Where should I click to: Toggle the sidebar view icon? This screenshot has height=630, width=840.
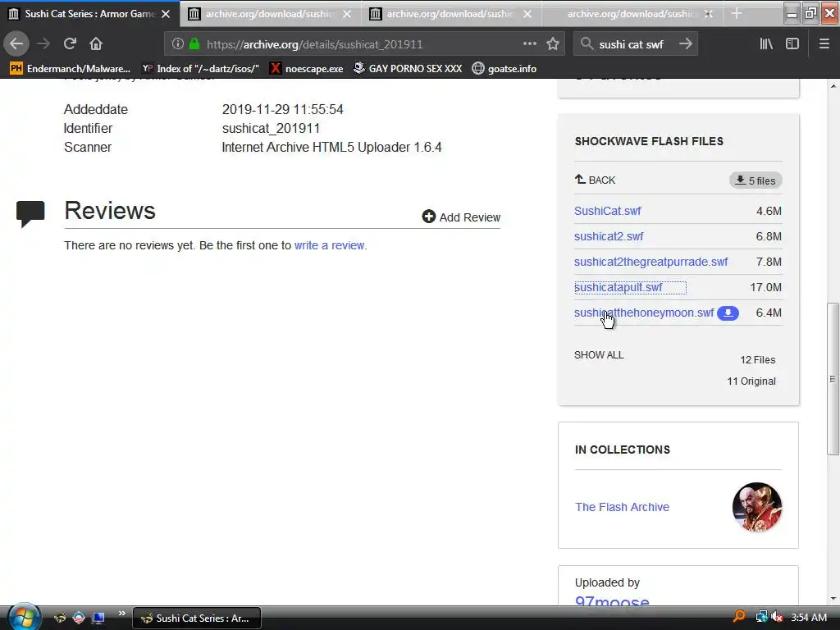pyautogui.click(x=792, y=43)
